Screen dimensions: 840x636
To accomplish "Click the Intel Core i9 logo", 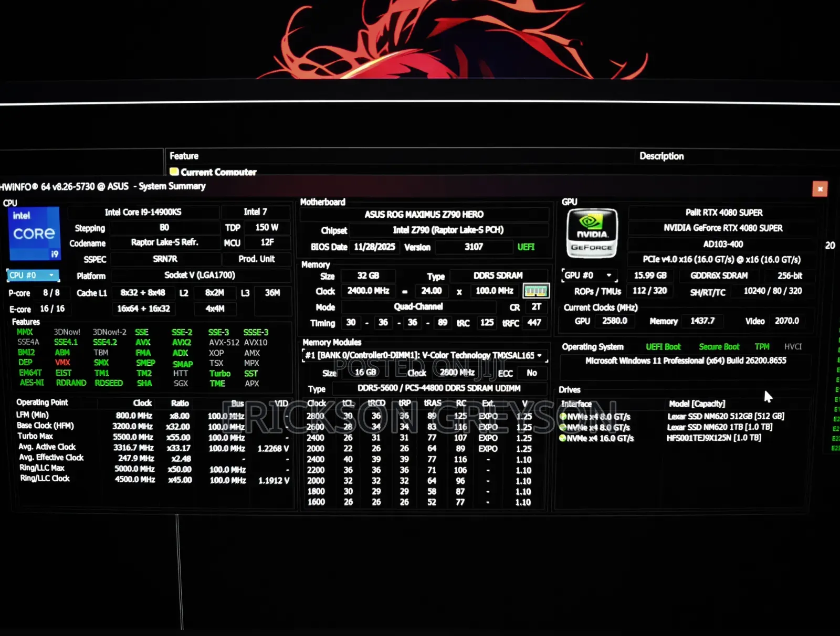I will point(35,234).
